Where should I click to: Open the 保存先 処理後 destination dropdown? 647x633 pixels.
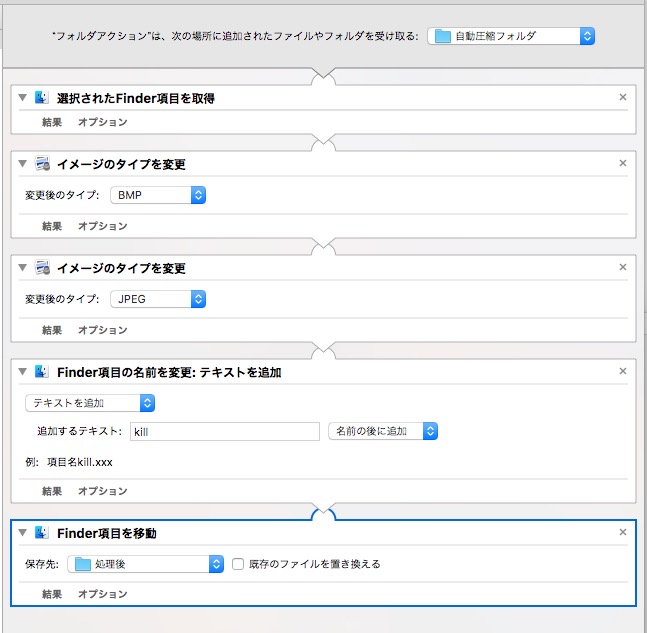coord(146,564)
